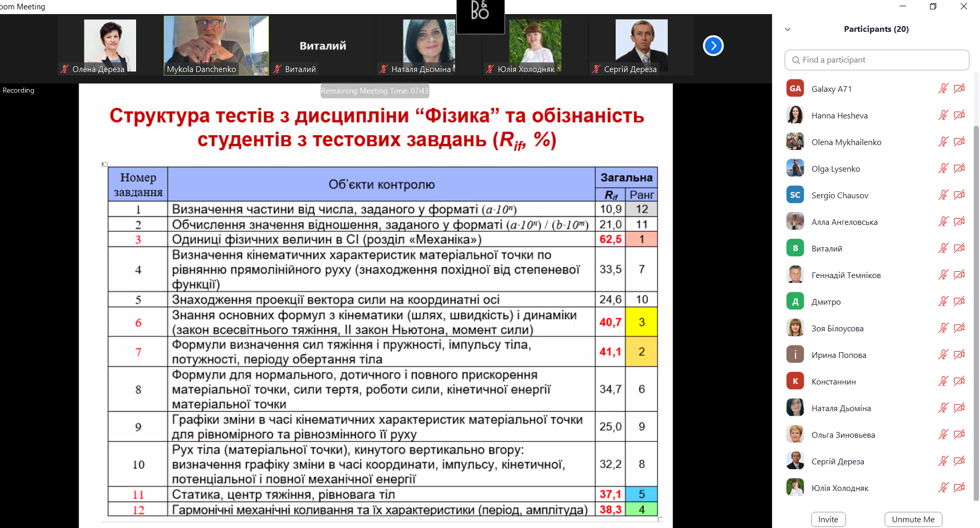This screenshot has width=980, height=528.
Task: Select Олена Дереза video thumbnail
Action: 110,46
